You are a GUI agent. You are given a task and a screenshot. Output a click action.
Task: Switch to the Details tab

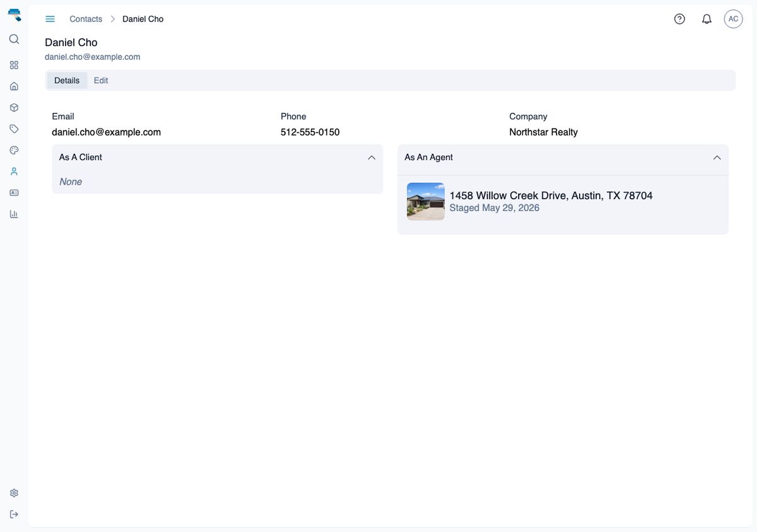(x=67, y=81)
